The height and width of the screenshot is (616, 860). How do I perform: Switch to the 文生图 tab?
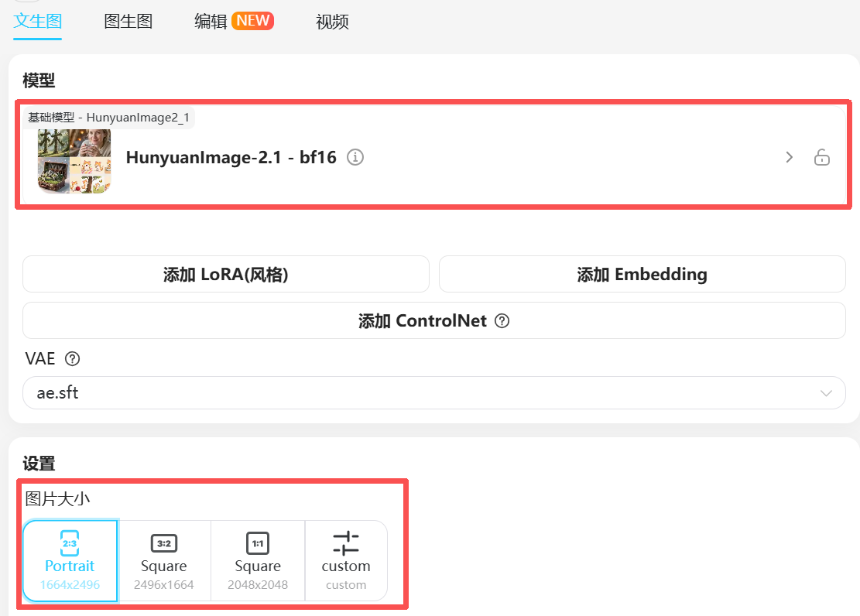pos(37,22)
